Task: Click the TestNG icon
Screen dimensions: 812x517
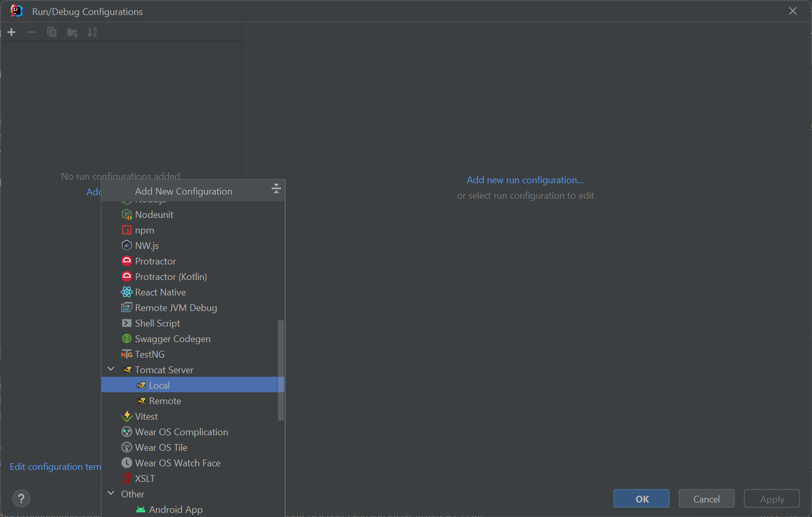Action: click(x=127, y=354)
